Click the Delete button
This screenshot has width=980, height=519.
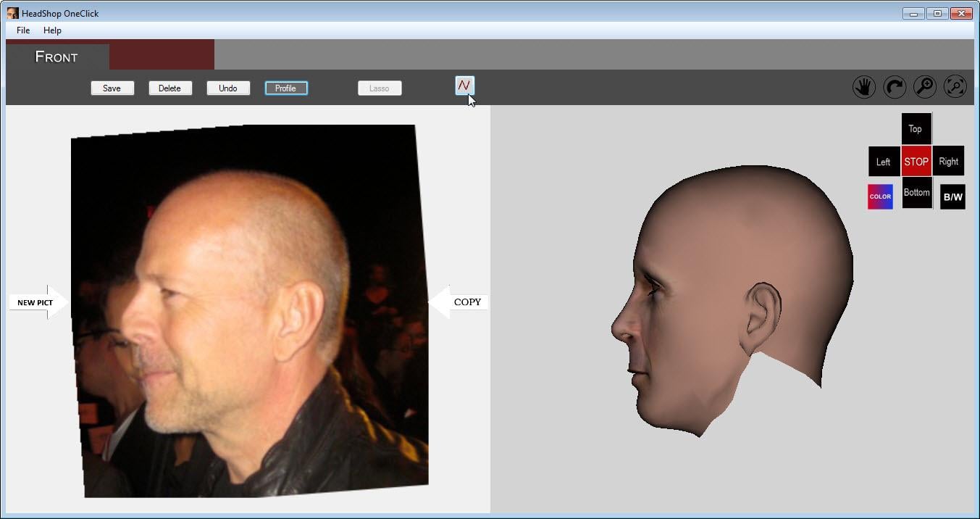170,88
